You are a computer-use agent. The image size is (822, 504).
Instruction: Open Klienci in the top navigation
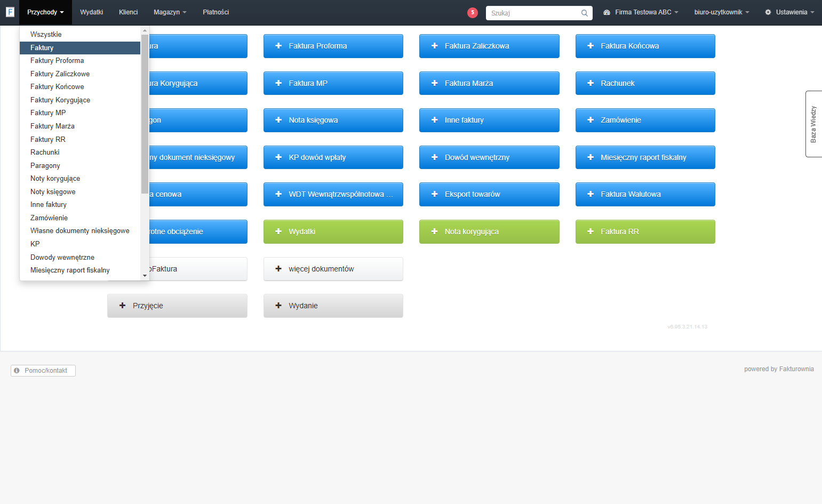coord(128,12)
